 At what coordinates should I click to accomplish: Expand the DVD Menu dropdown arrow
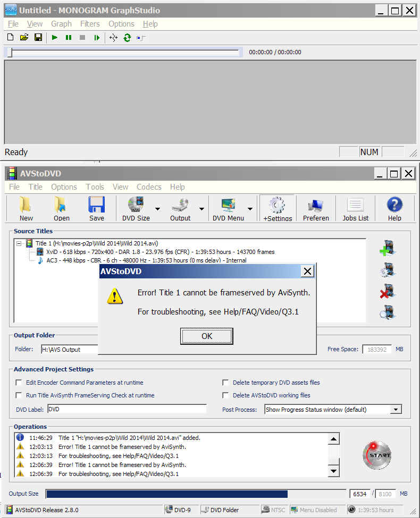[x=250, y=209]
